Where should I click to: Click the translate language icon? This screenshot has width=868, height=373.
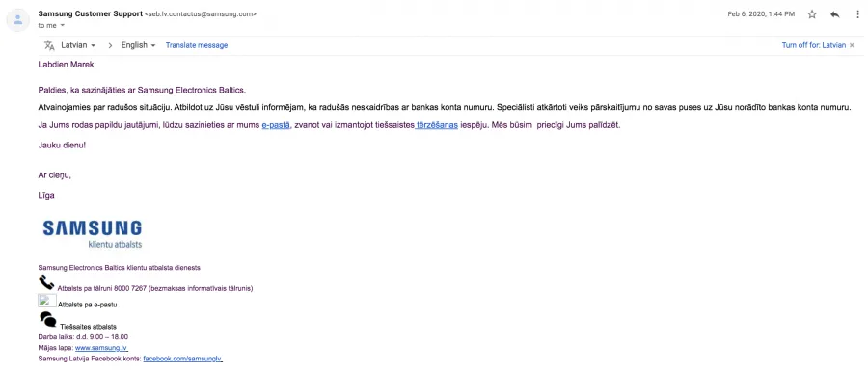pos(49,45)
